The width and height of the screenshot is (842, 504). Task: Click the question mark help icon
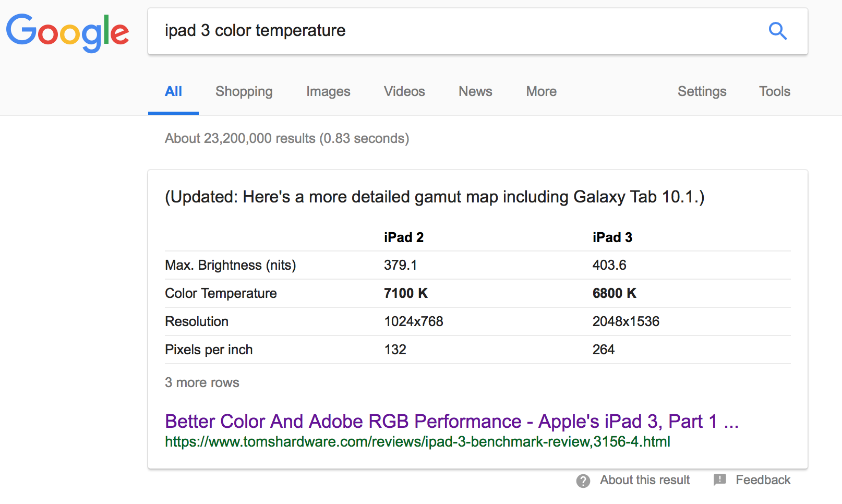(583, 481)
